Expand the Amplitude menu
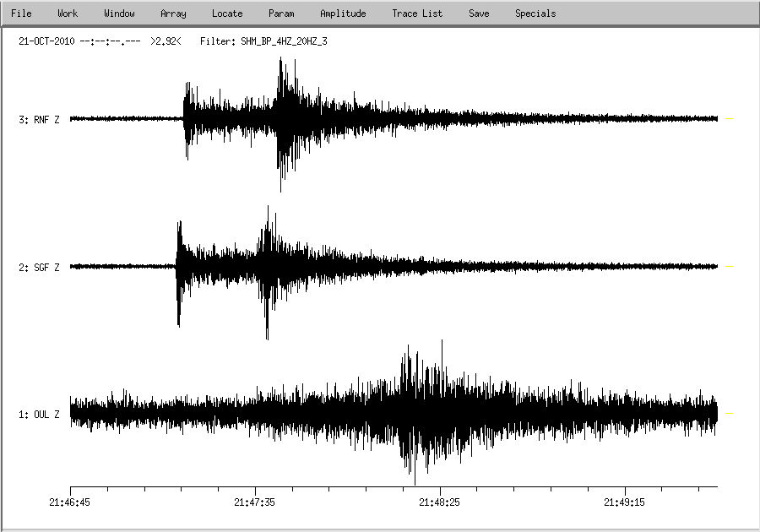This screenshot has width=760, height=532. pyautogui.click(x=343, y=14)
